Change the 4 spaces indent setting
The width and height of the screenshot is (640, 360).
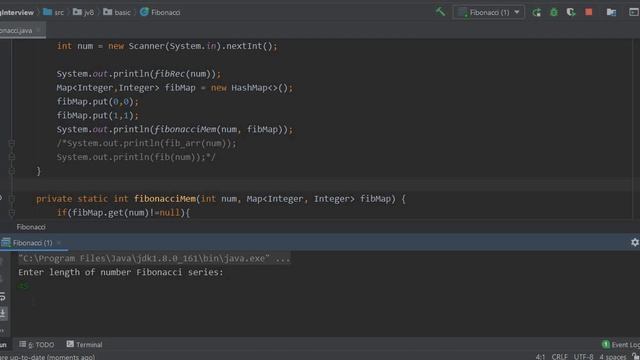(613, 356)
